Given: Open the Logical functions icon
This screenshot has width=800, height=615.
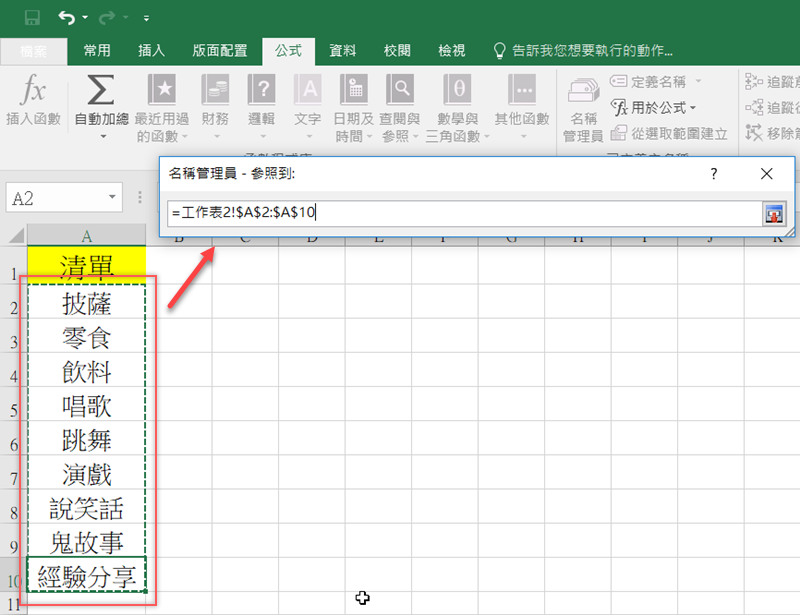Looking at the screenshot, I should coord(261,92).
